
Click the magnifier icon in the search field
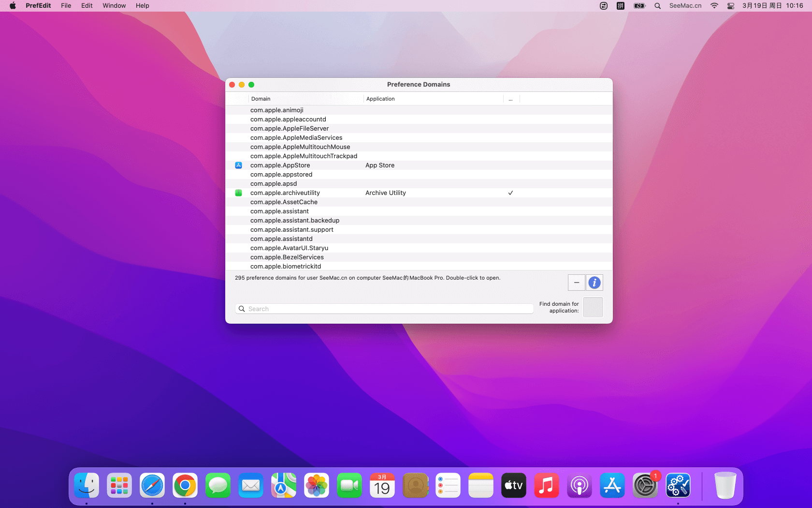click(242, 309)
